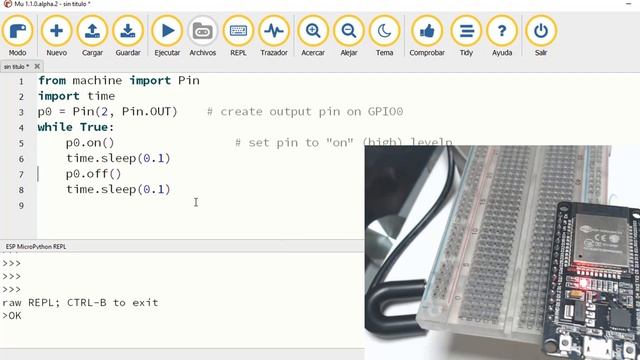
Task: Switch theme with Tema button
Action: click(x=384, y=36)
